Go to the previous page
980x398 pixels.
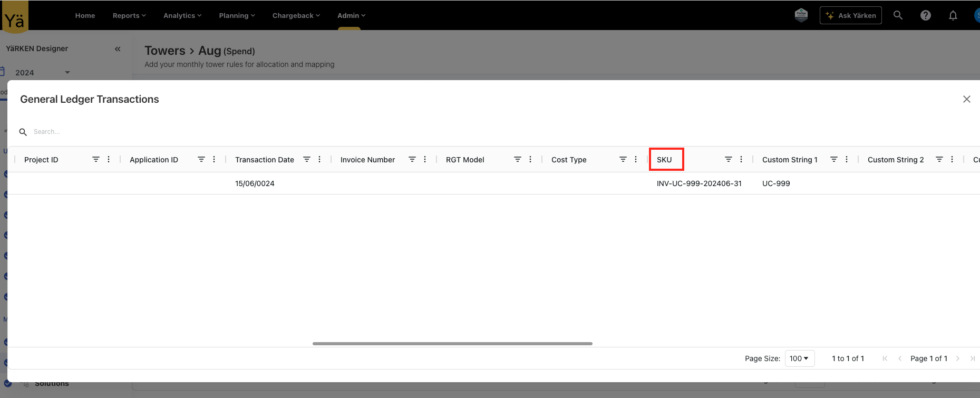[899, 358]
